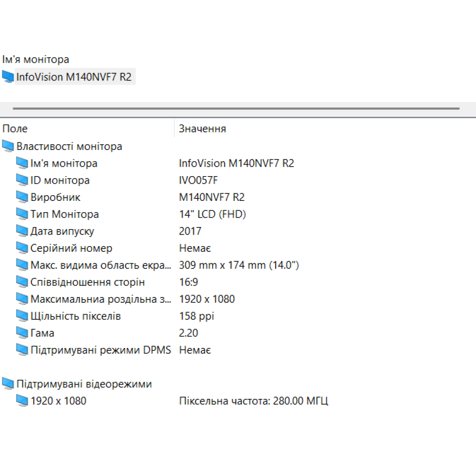The height and width of the screenshot is (476, 476).
Task: Click the icon beside Виробник row
Action: click(x=22, y=198)
